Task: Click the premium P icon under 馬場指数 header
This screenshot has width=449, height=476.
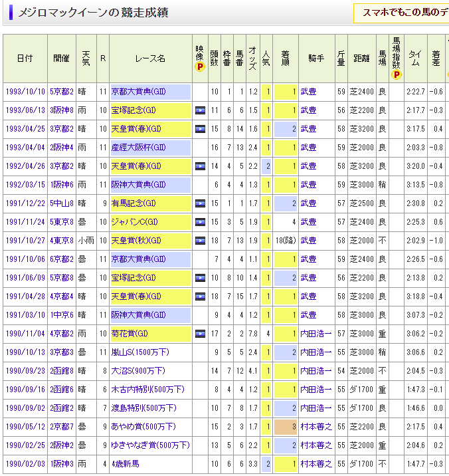Action: (x=397, y=74)
